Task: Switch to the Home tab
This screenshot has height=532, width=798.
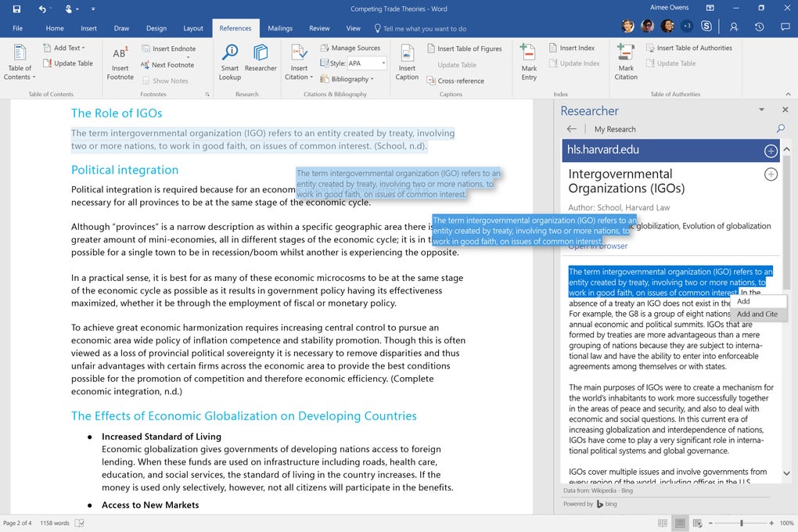Action: click(55, 28)
